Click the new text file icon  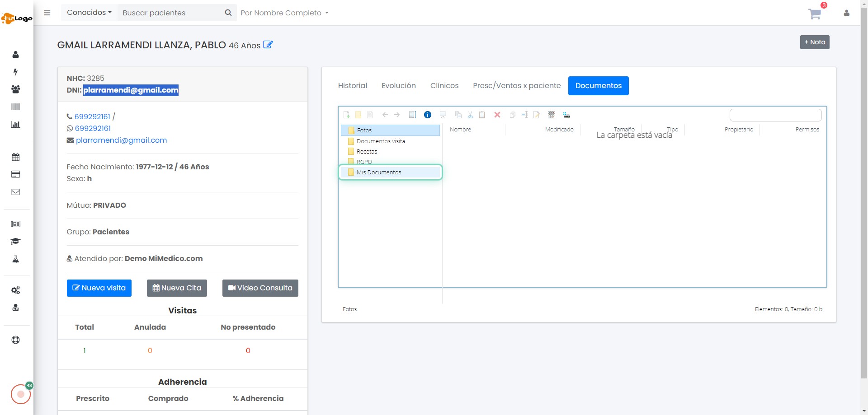[x=370, y=115]
